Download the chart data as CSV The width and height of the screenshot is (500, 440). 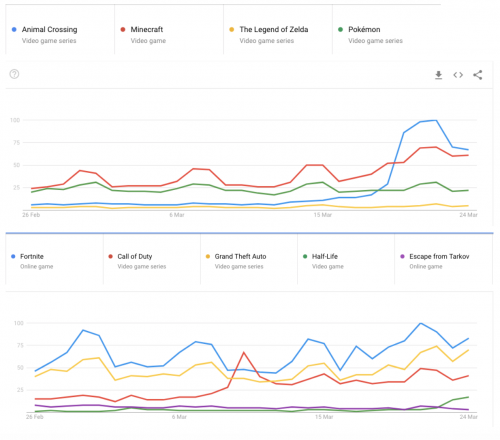coord(439,75)
